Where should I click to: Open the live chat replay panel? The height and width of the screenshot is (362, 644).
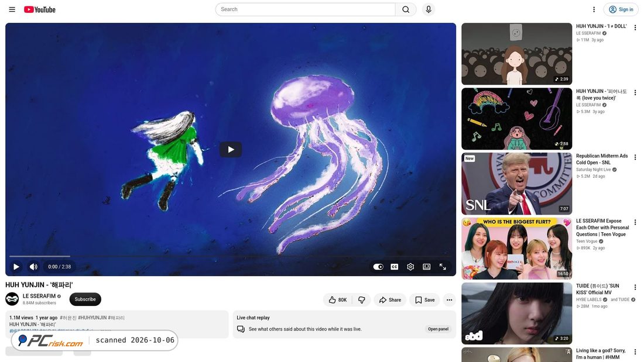(x=439, y=329)
